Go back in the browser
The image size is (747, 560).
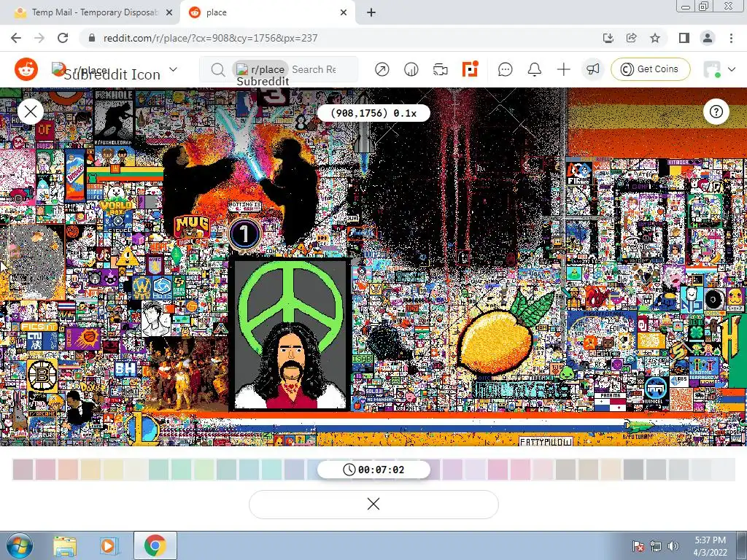point(16,38)
